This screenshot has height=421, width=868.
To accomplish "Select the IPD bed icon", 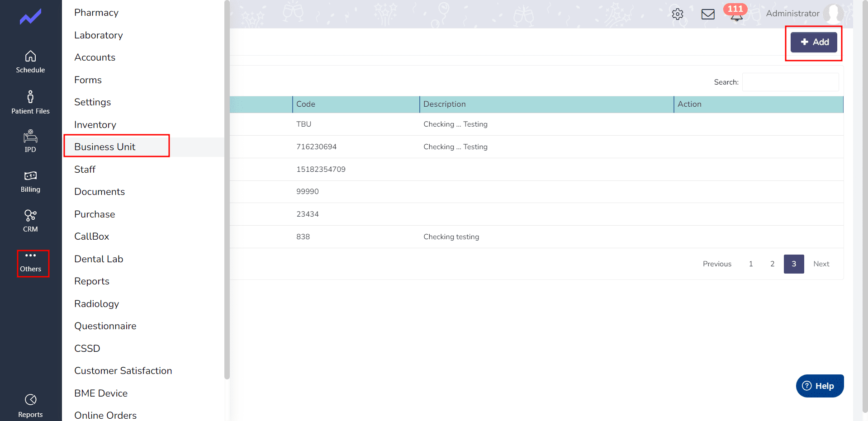I will pyautogui.click(x=30, y=137).
